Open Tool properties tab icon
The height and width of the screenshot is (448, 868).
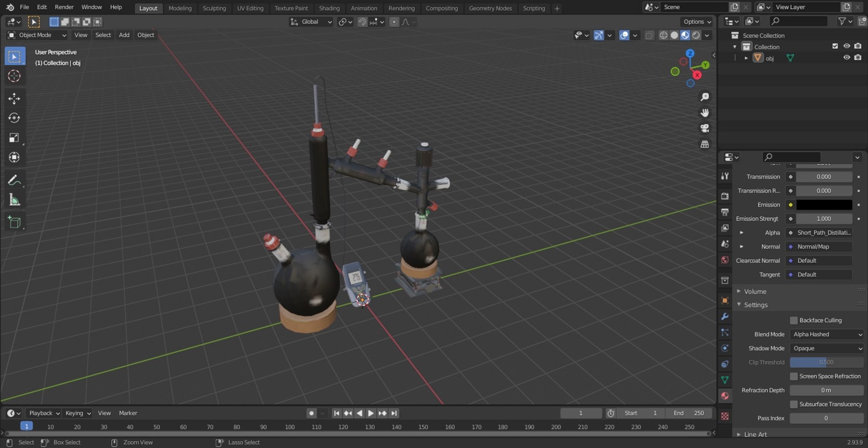(x=725, y=176)
